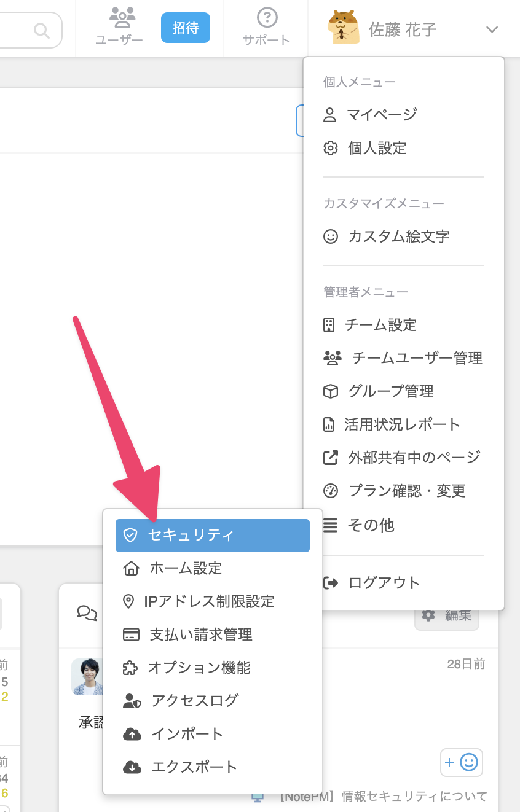
Task: Select the 外部共有中のページ external link icon
Action: tap(331, 457)
